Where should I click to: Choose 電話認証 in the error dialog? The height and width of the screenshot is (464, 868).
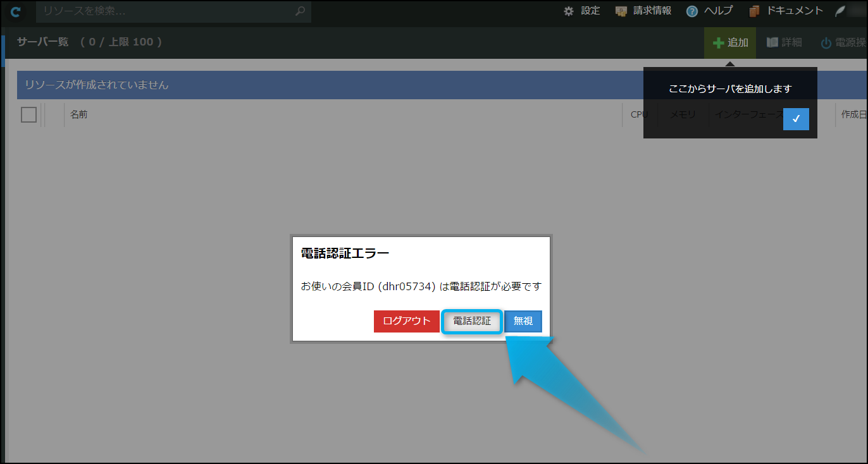tap(472, 321)
